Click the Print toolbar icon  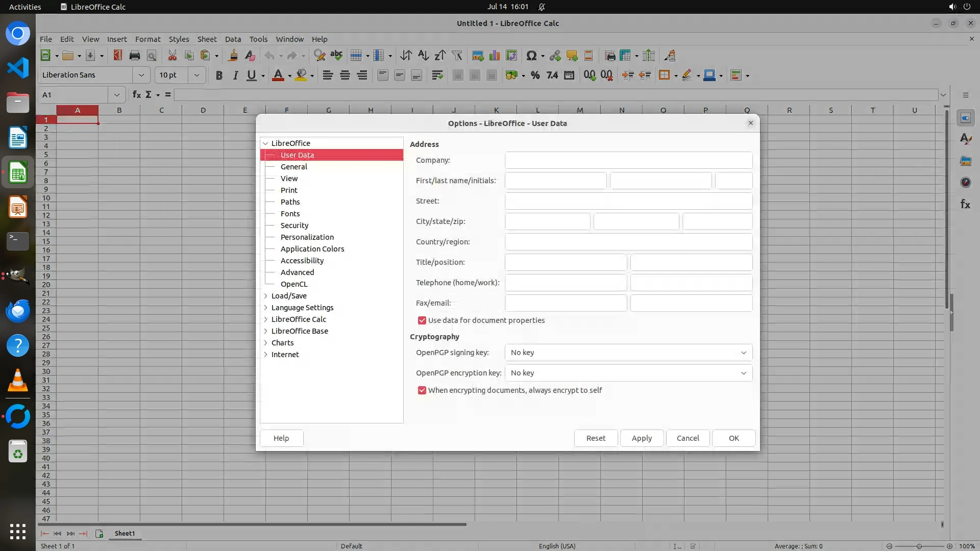(x=135, y=56)
